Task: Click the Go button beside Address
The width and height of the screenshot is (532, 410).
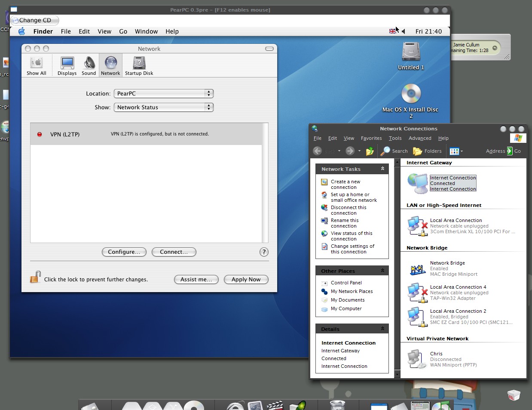Action: (x=514, y=151)
